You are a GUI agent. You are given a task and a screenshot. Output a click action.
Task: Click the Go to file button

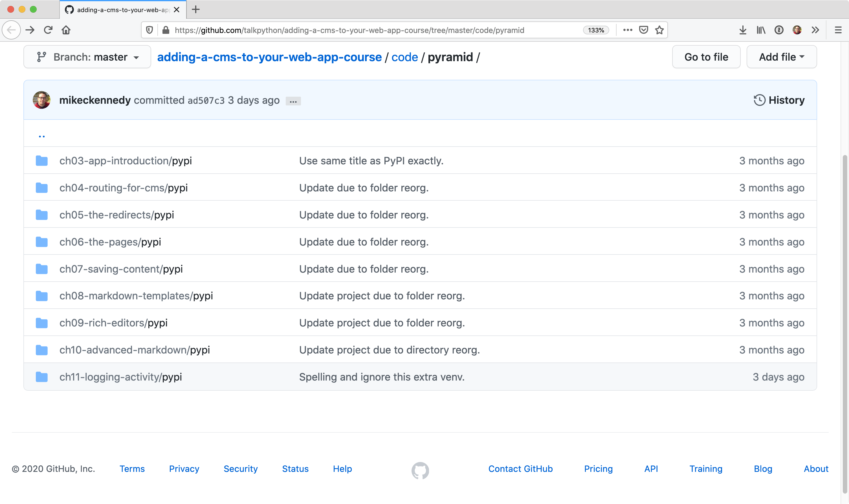tap(706, 57)
